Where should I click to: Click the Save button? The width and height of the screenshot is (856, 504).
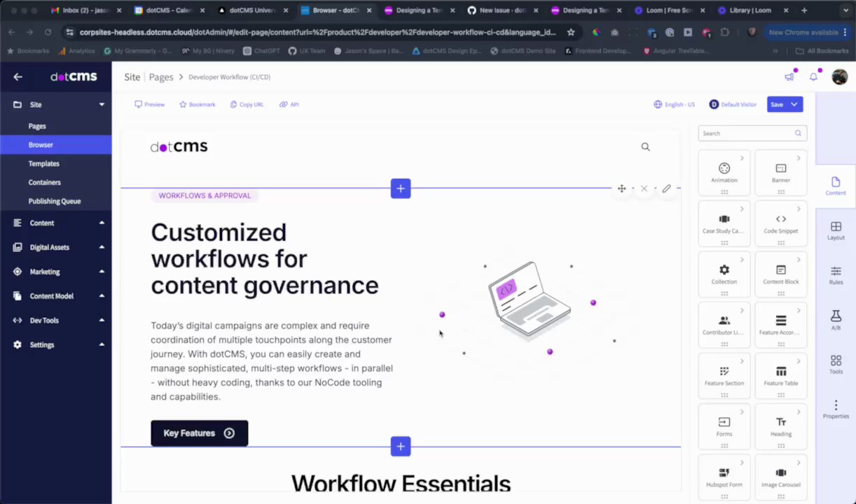pyautogui.click(x=777, y=104)
